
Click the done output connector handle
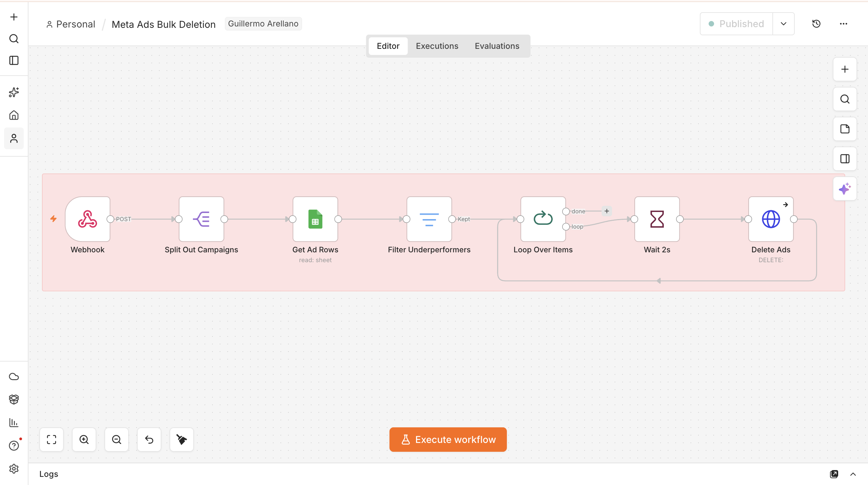pos(566,211)
